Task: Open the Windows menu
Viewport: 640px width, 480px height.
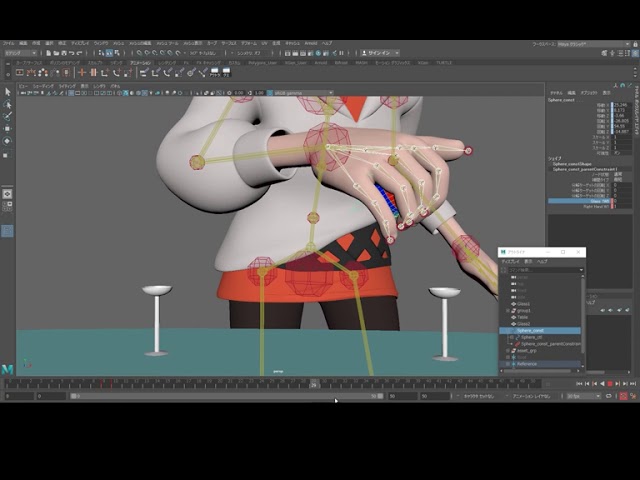Action: click(101, 43)
